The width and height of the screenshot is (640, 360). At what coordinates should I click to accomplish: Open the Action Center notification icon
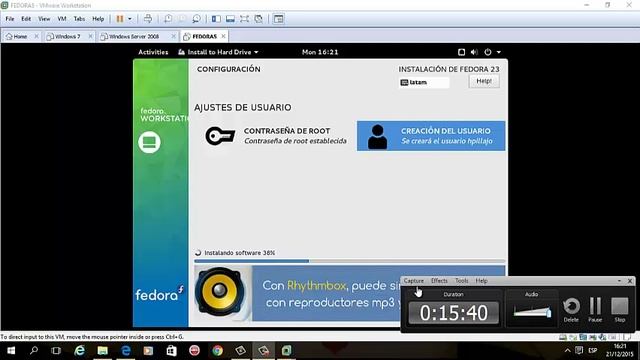[579, 351]
